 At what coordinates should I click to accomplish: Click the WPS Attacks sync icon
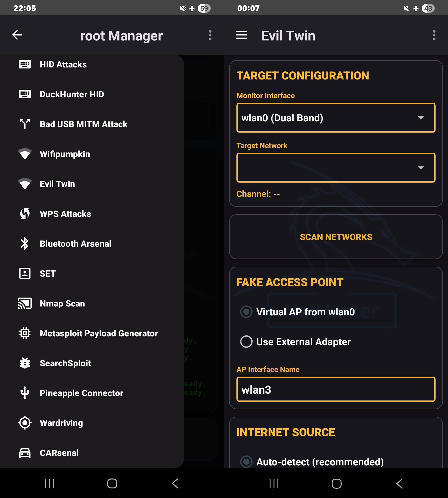click(25, 214)
